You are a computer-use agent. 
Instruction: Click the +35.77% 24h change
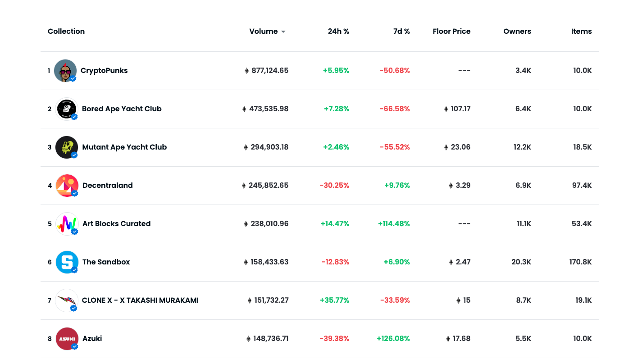(x=335, y=300)
